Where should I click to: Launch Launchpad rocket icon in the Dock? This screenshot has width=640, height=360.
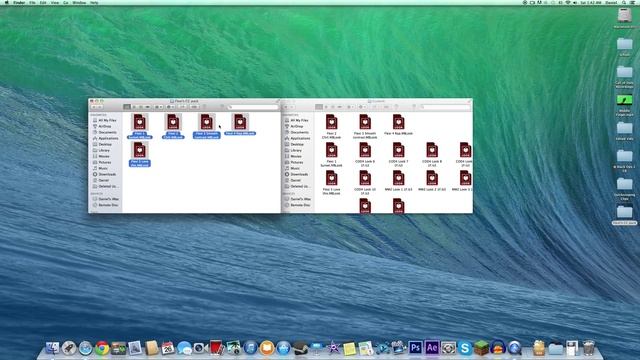point(69,348)
